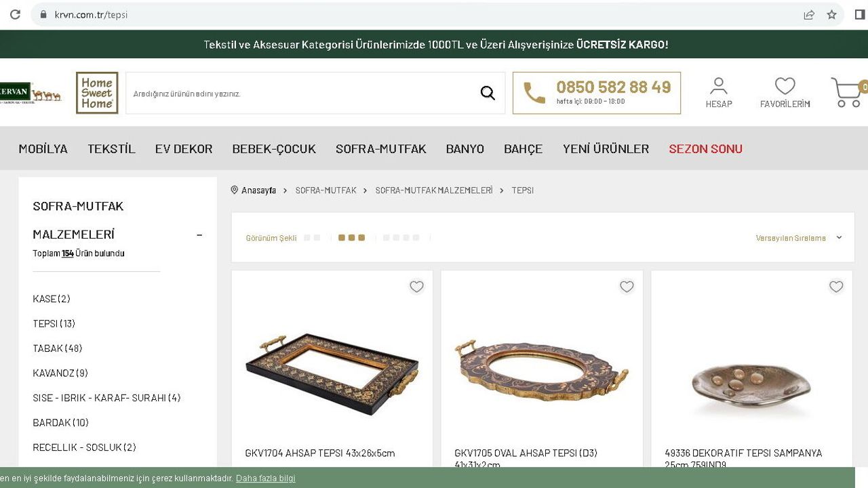
Task: Open the SEZON SONU menu item
Action: click(705, 148)
